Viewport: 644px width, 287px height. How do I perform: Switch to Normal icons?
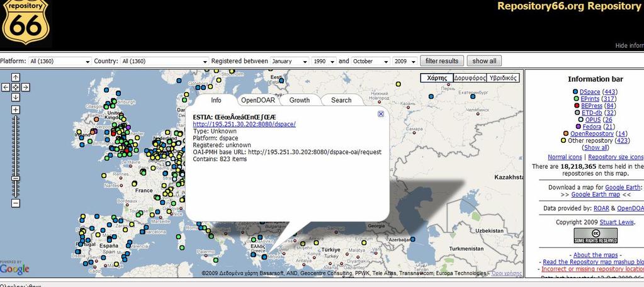click(x=565, y=157)
